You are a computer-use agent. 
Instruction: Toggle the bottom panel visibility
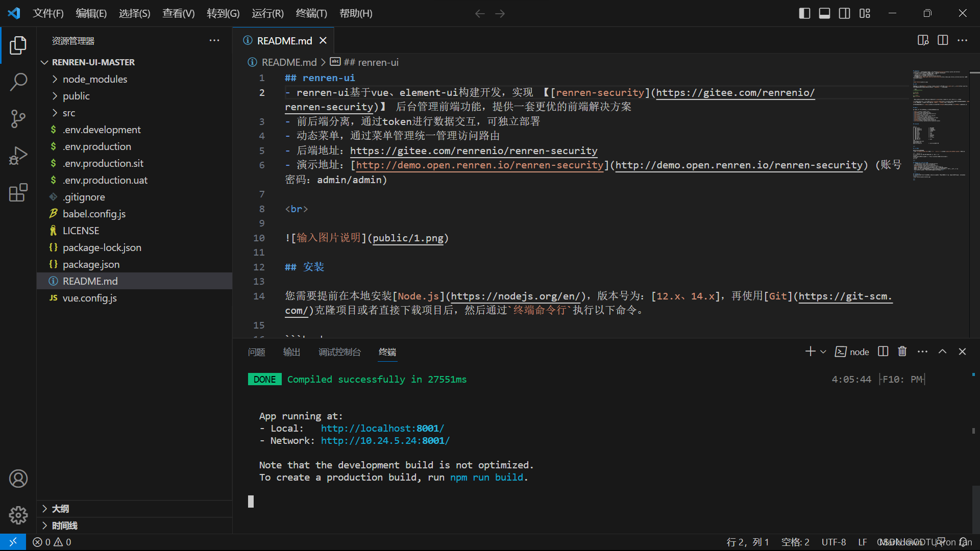(x=824, y=13)
